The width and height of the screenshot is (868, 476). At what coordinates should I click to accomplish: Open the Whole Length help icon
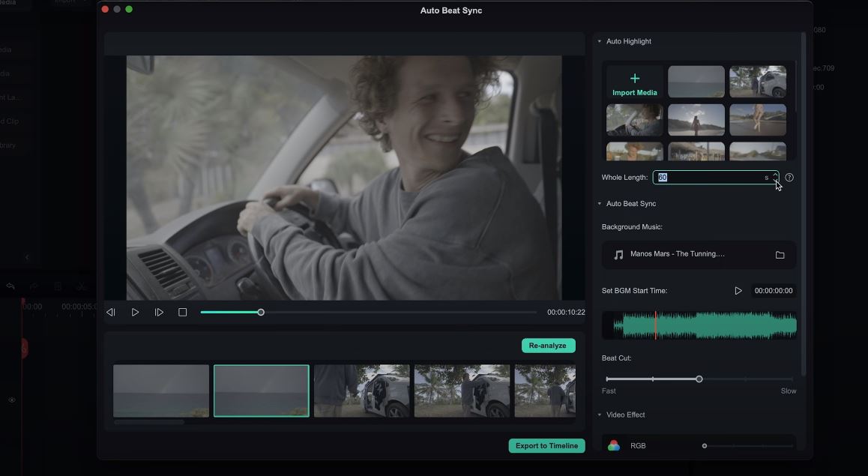tap(789, 178)
